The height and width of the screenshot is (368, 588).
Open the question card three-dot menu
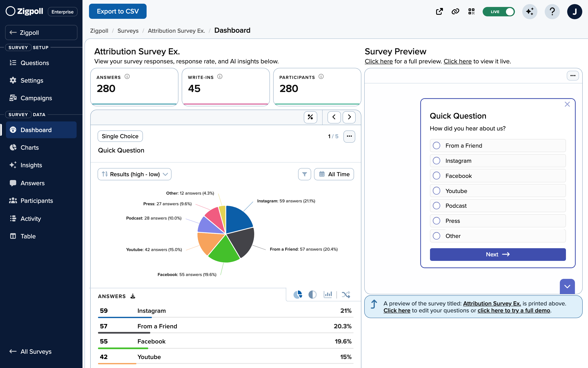(x=349, y=136)
